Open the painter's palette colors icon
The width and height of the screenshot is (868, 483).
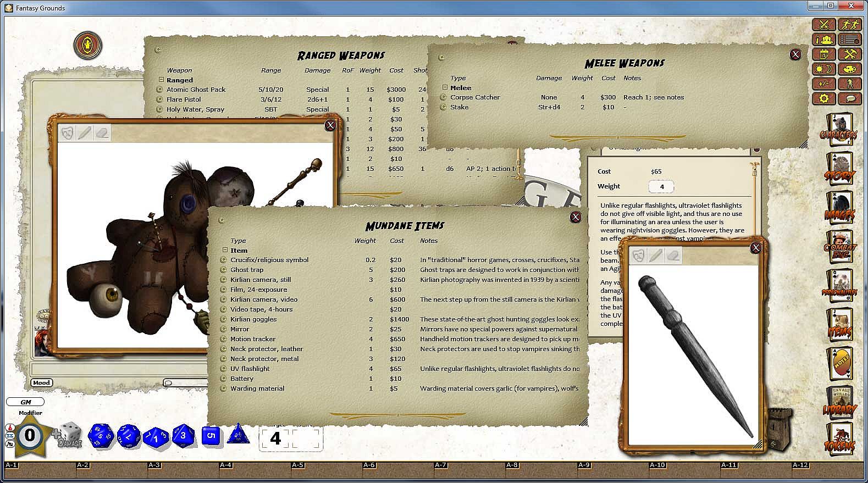[850, 69]
